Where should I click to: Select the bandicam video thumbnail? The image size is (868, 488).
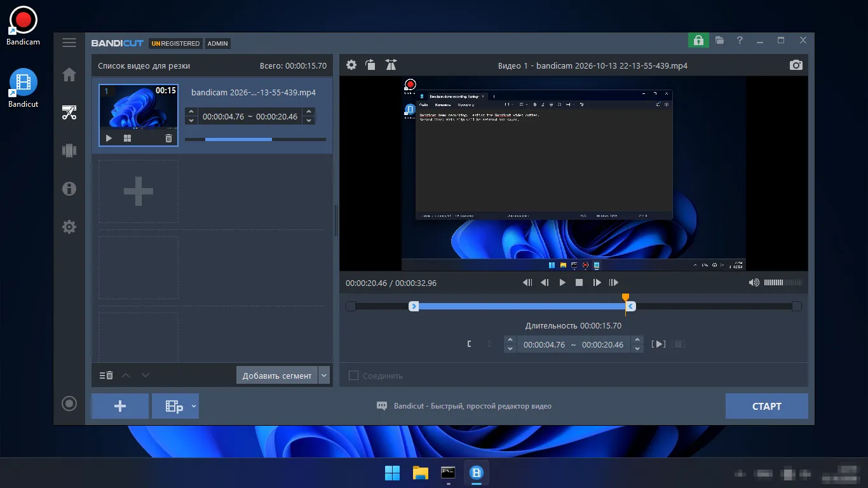click(x=139, y=115)
